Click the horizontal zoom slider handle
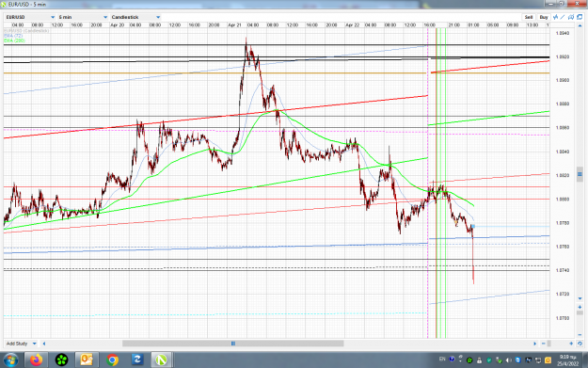Image resolution: width=588 pixels, height=368 pixels. point(549,344)
